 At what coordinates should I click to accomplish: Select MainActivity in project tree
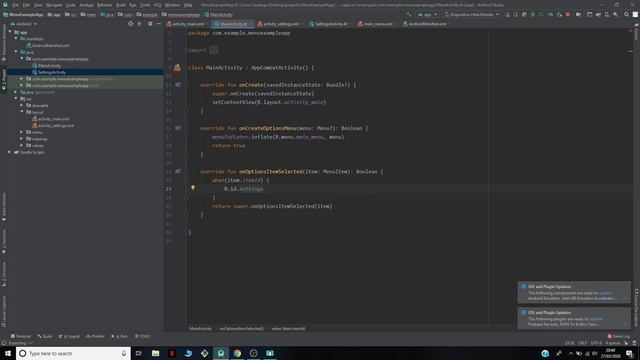(49, 65)
